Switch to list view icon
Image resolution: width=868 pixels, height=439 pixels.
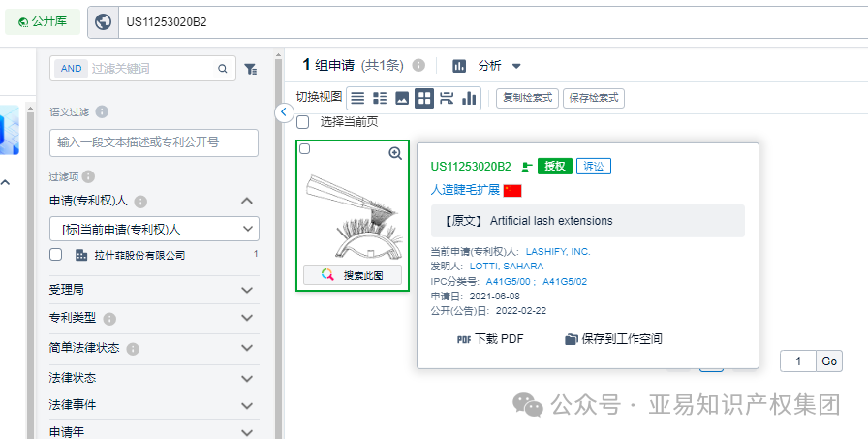358,98
